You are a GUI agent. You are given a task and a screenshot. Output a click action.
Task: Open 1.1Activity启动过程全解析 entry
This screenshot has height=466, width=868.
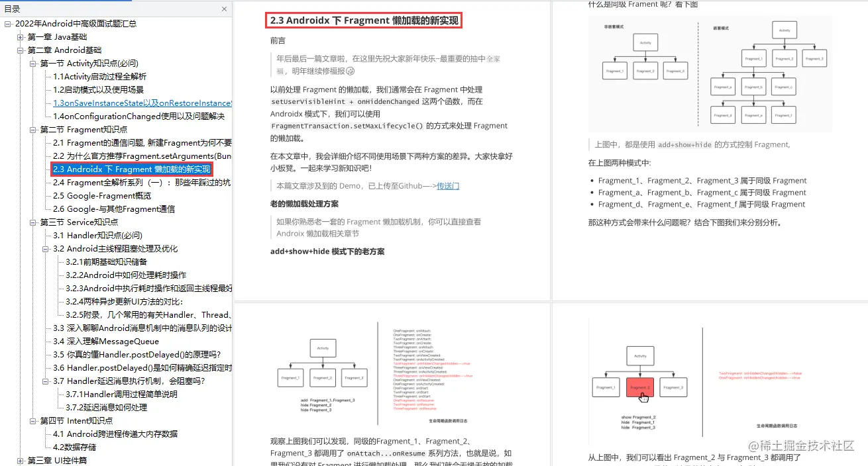pyautogui.click(x=99, y=77)
